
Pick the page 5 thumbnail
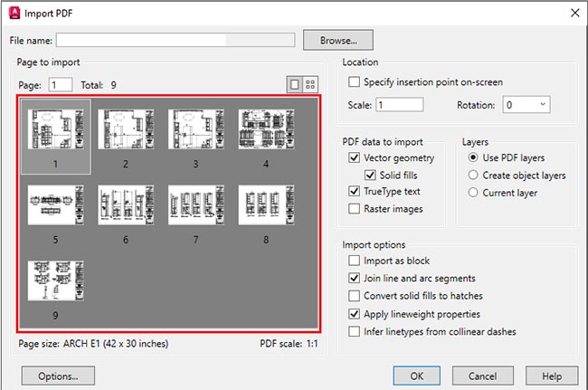[x=55, y=205]
